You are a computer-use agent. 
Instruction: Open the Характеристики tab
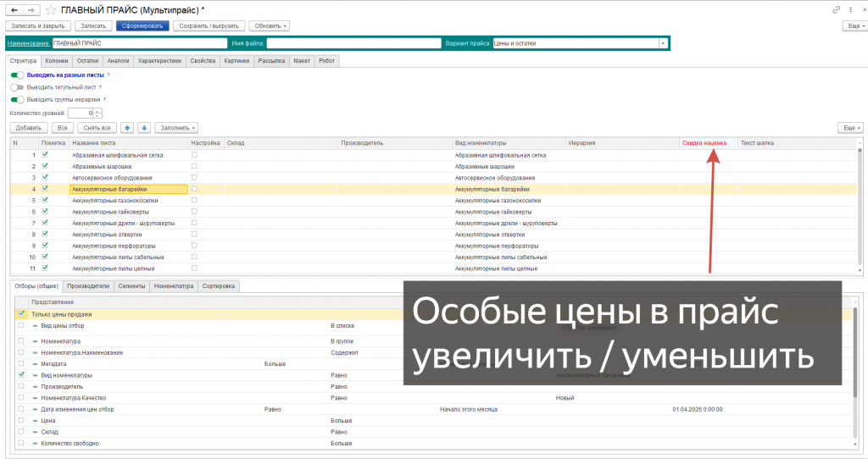[159, 61]
